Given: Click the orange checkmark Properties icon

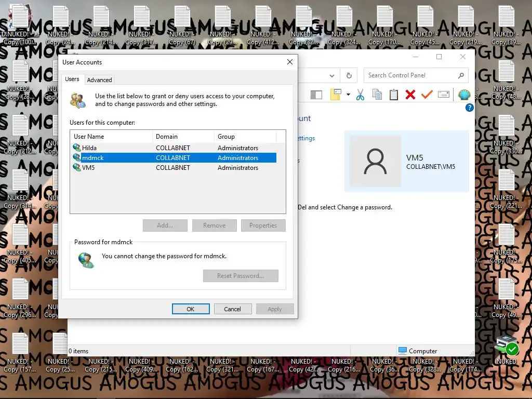Looking at the screenshot, I should (x=427, y=95).
